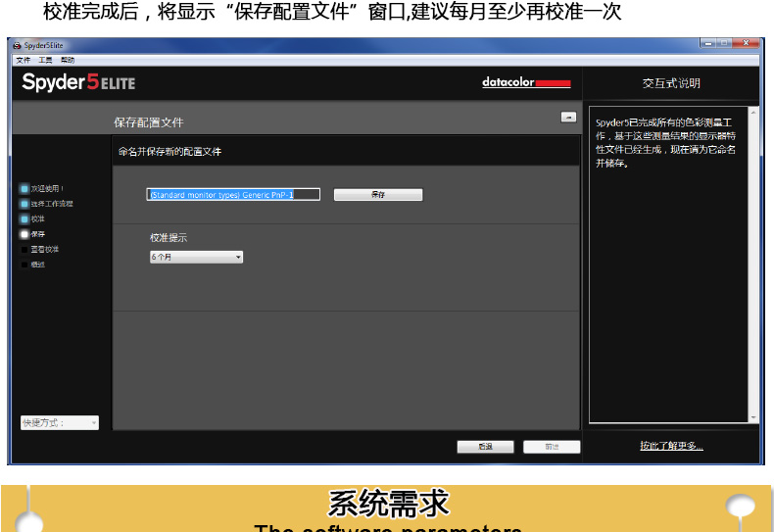This screenshot has height=532, width=774.
Task: Open the 工具 menu
Action: [45, 60]
